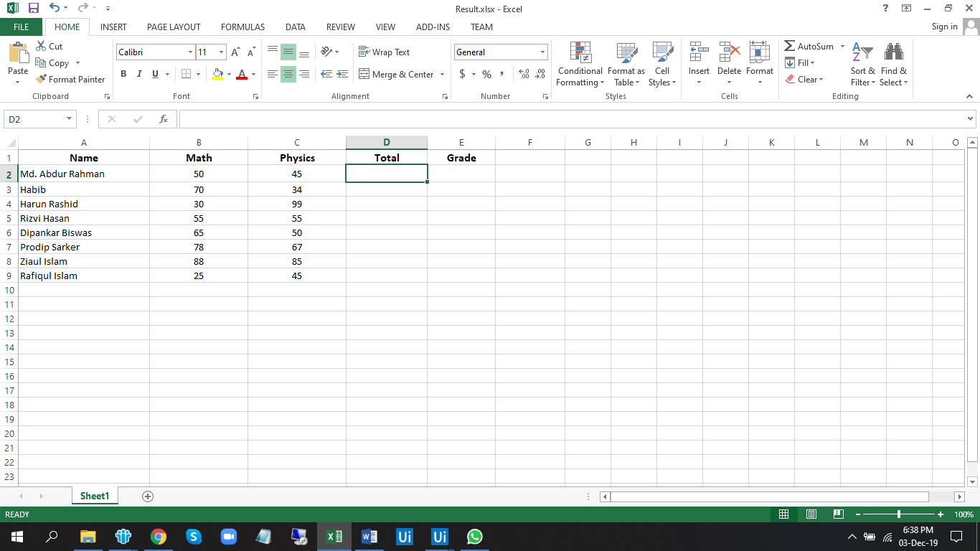Click the Sign in link
Image resolution: width=980 pixels, height=551 pixels.
click(944, 27)
